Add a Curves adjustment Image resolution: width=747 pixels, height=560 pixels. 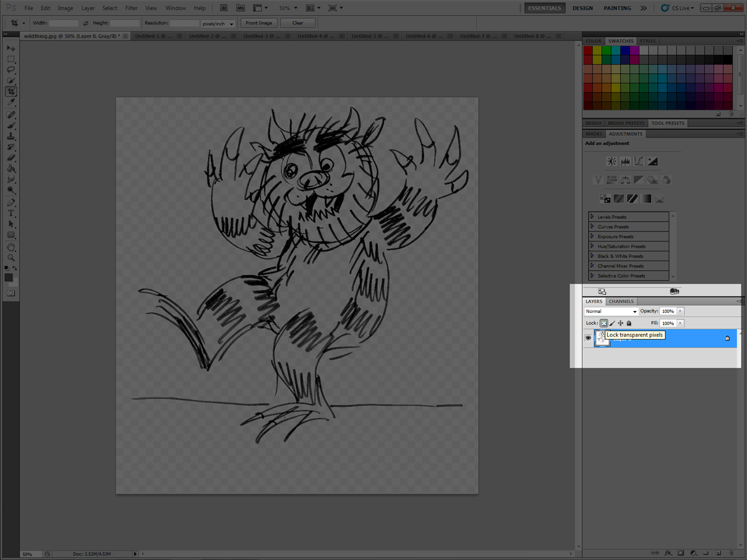(x=639, y=161)
